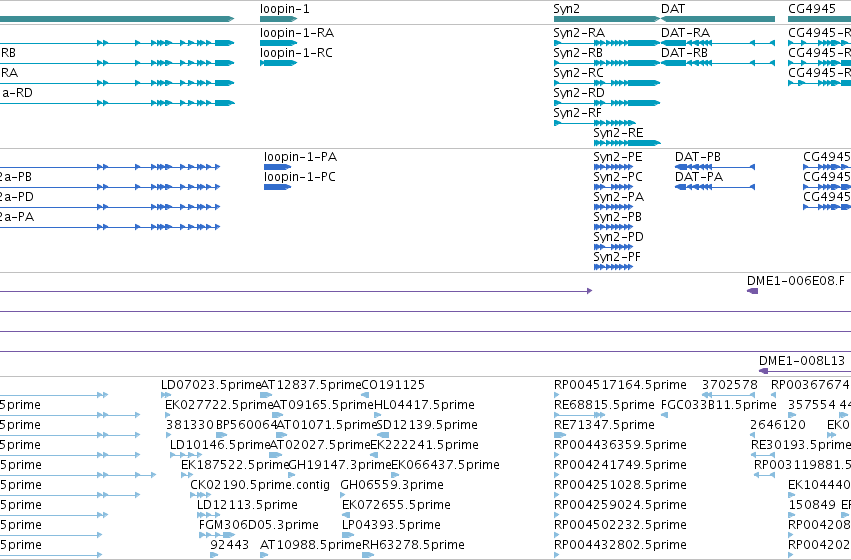Click the Syn2-RB transcript label
The image size is (851, 560).
(x=578, y=53)
